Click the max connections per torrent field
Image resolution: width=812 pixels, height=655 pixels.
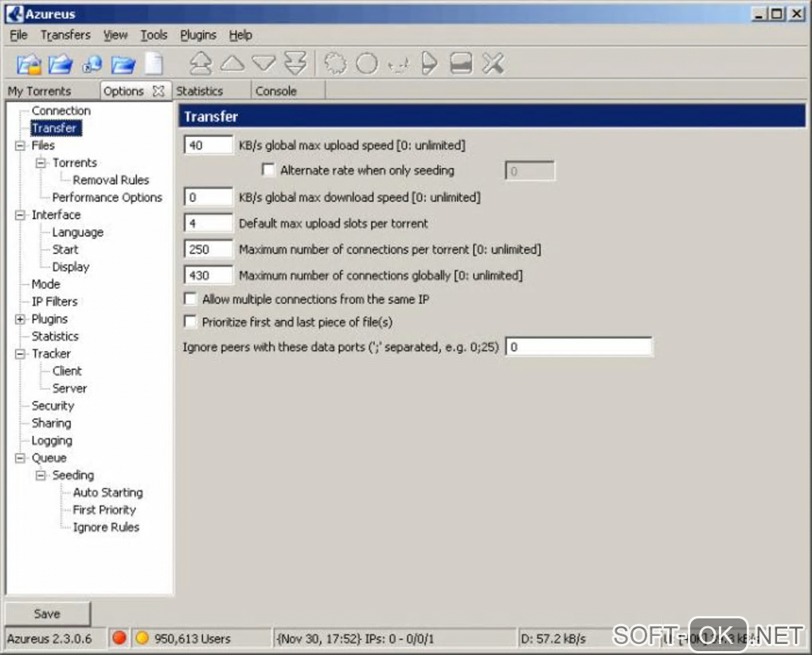(209, 249)
